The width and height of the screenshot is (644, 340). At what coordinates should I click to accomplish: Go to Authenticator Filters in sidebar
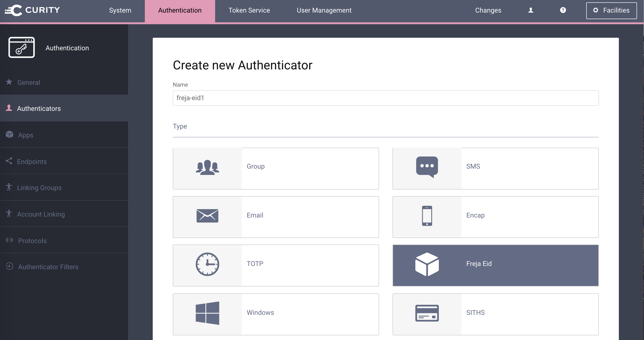48,267
